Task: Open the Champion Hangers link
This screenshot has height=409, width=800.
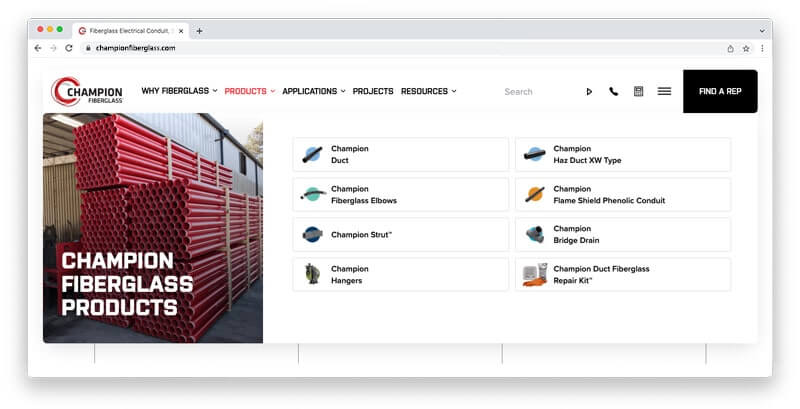Action: 401,274
